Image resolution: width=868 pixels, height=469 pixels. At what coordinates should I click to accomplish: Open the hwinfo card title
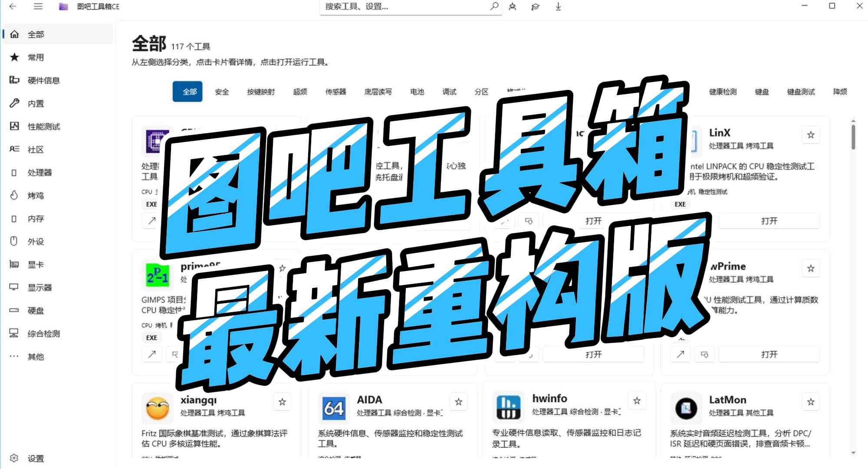pos(549,399)
